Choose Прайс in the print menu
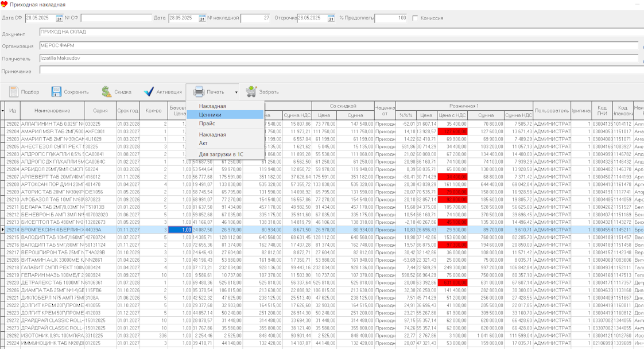Screen dimensions: 644x349 pos(207,123)
